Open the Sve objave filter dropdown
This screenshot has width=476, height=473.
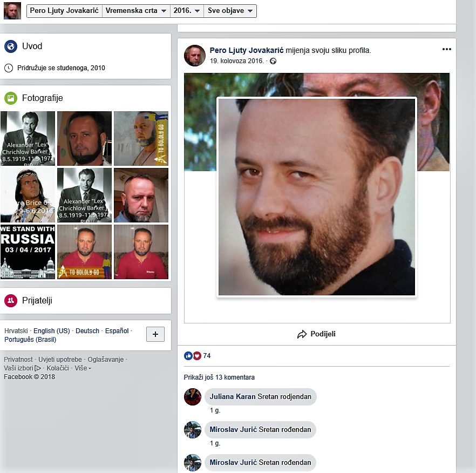[230, 11]
